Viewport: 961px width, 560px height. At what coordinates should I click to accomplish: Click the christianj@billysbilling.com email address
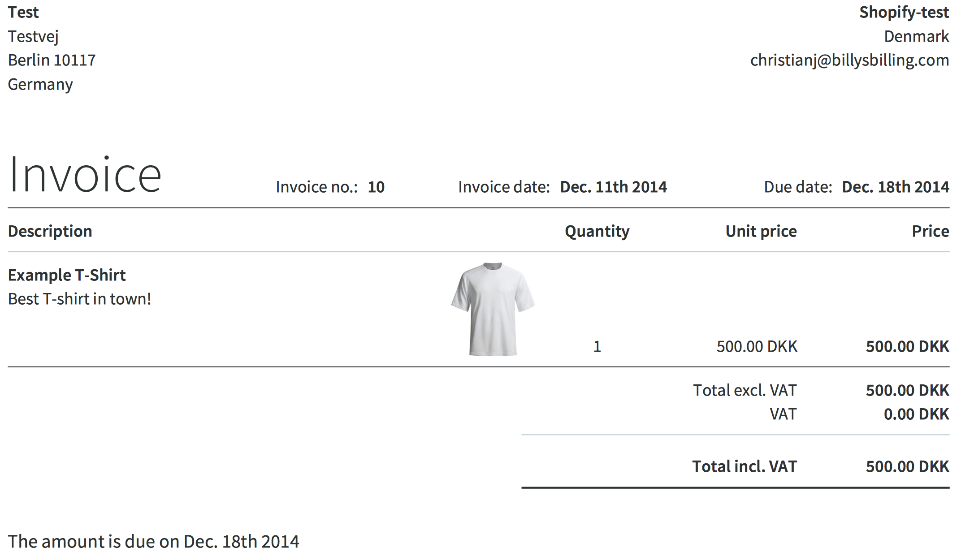tap(849, 60)
